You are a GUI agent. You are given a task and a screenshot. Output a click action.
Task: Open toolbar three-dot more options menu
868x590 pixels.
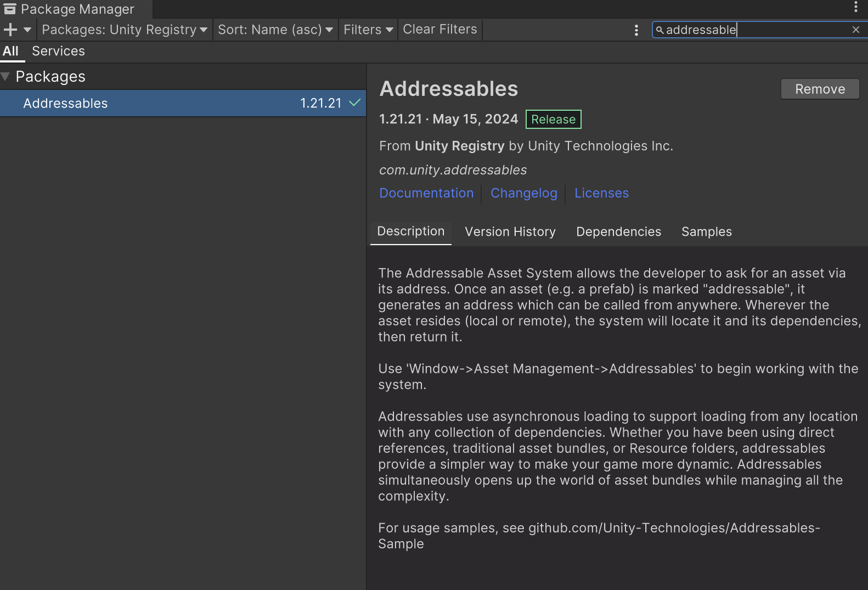(636, 30)
